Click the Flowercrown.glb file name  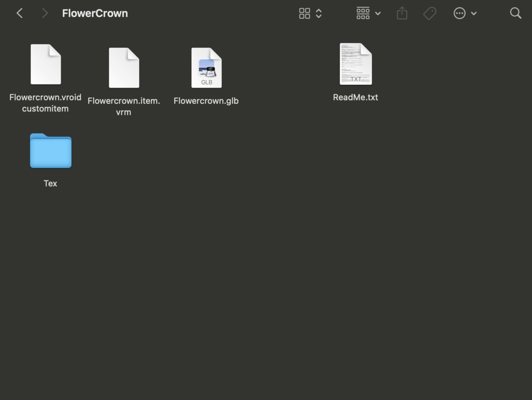(x=206, y=101)
